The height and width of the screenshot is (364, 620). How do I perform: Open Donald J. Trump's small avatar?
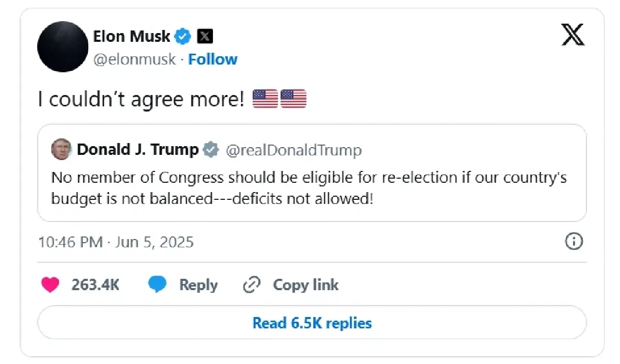[61, 150]
